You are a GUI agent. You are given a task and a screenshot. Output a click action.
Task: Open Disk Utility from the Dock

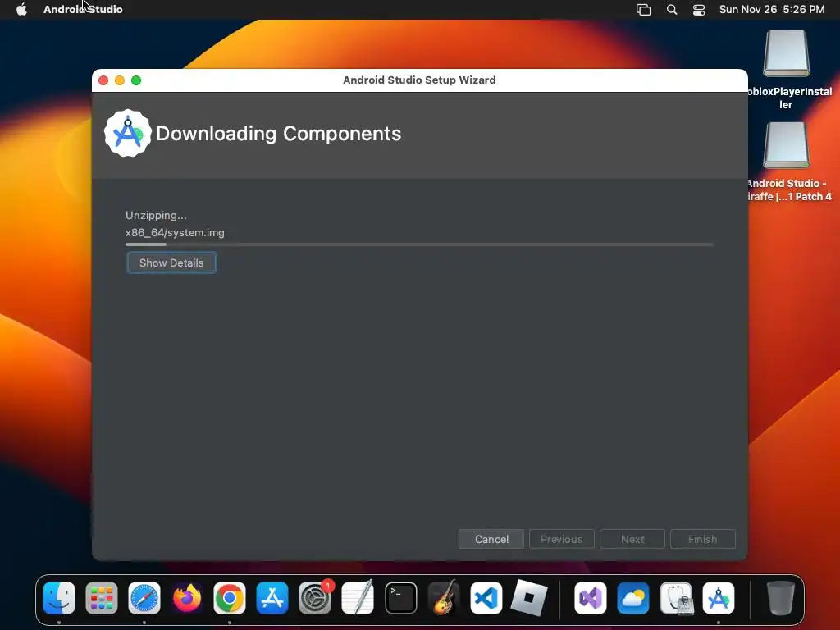(x=676, y=598)
